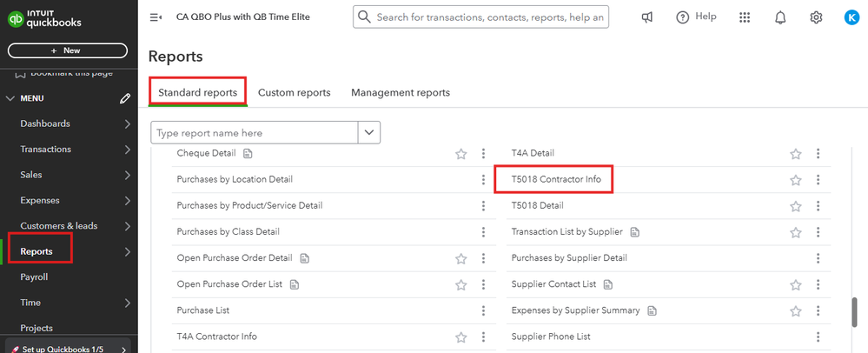The width and height of the screenshot is (868, 353).
Task: Click the pencil icon beside MENU
Action: (126, 98)
